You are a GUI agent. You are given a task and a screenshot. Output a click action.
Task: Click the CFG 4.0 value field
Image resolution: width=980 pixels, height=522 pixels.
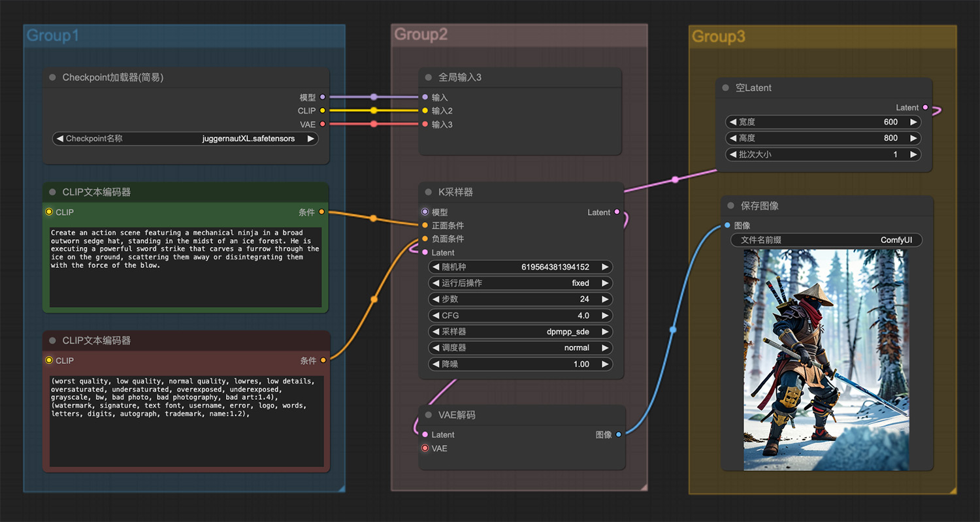(521, 316)
